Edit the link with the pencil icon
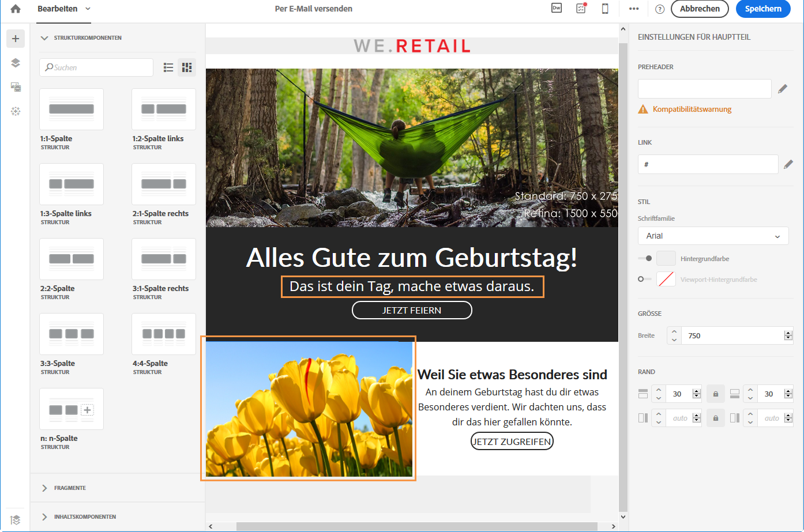804x532 pixels. [x=788, y=164]
